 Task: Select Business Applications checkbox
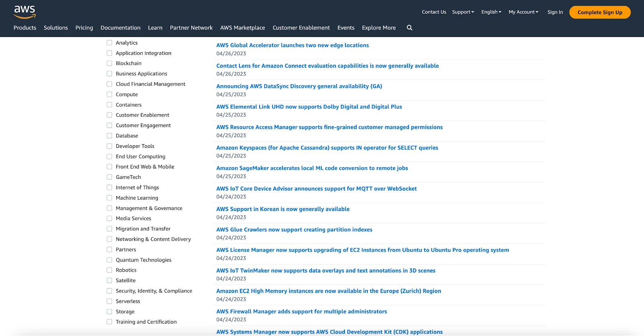pyautogui.click(x=109, y=74)
